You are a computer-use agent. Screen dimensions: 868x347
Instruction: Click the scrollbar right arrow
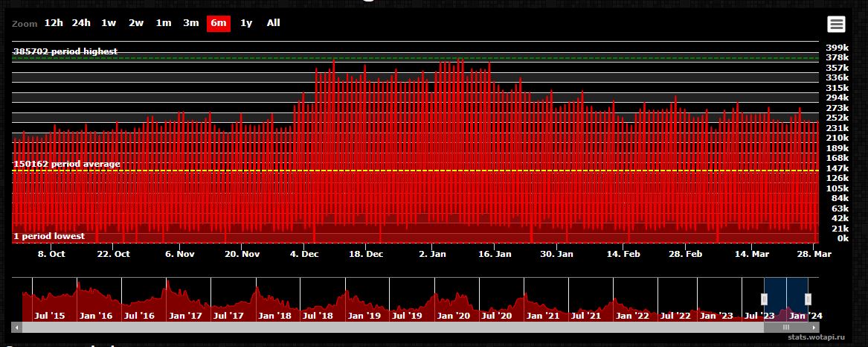814,327
